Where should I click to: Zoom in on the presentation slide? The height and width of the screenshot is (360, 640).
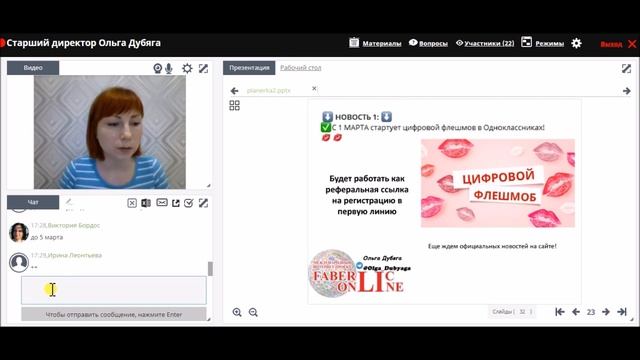point(237,312)
